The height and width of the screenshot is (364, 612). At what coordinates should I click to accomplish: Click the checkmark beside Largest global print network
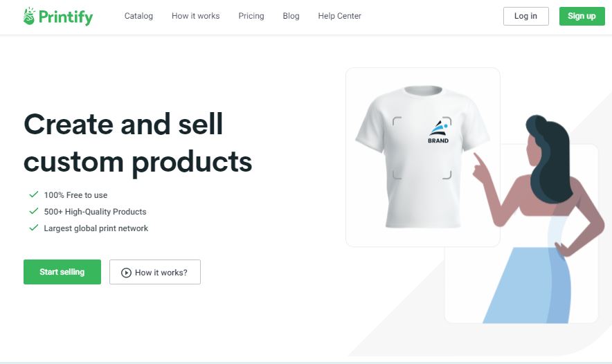tap(34, 228)
